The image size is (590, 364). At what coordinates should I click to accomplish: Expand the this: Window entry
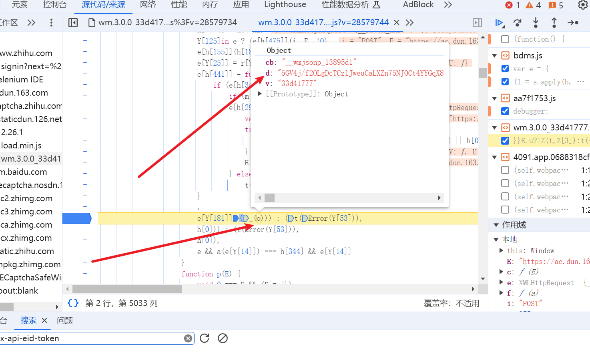click(502, 250)
